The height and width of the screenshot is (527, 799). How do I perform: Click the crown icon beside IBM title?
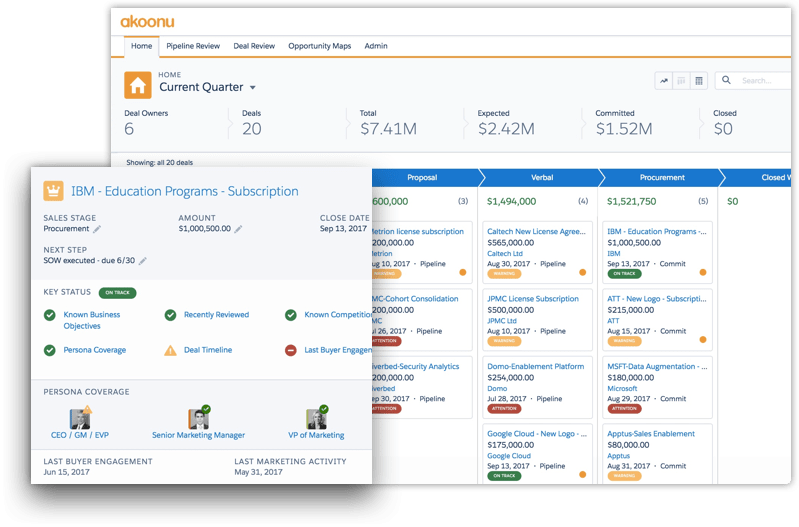(x=54, y=191)
